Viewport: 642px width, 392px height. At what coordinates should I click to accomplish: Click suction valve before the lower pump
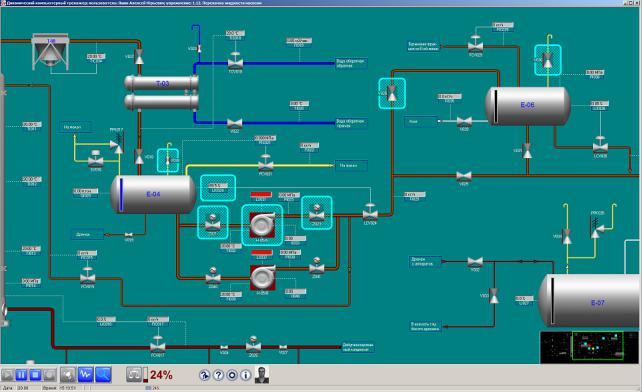coord(212,276)
